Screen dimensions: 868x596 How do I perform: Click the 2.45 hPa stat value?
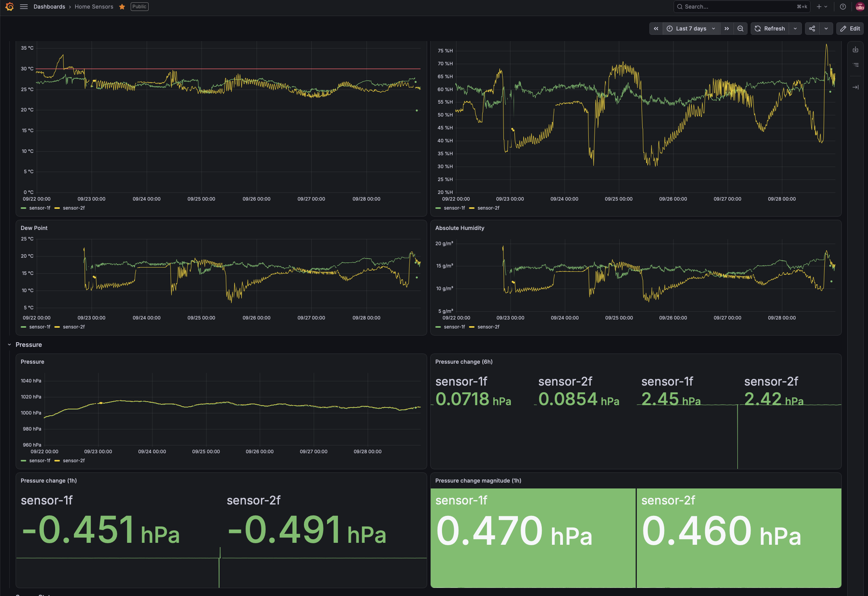pos(671,399)
